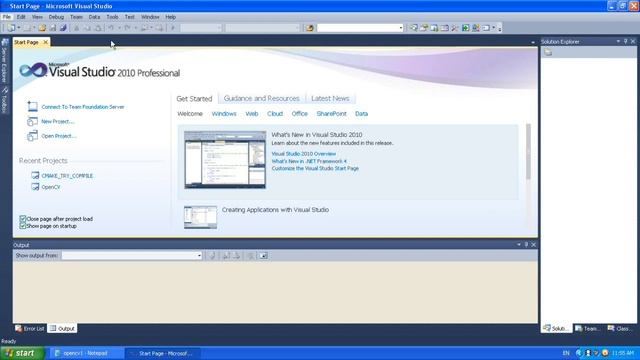This screenshot has height=360, width=640.
Task: Click the What's New in Visual Studio thumbnail
Action: pos(225,160)
